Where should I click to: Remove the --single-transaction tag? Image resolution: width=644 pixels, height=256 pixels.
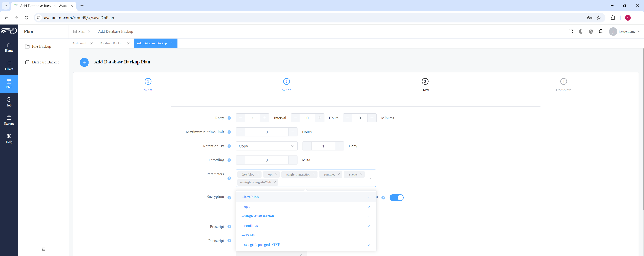[x=314, y=174]
